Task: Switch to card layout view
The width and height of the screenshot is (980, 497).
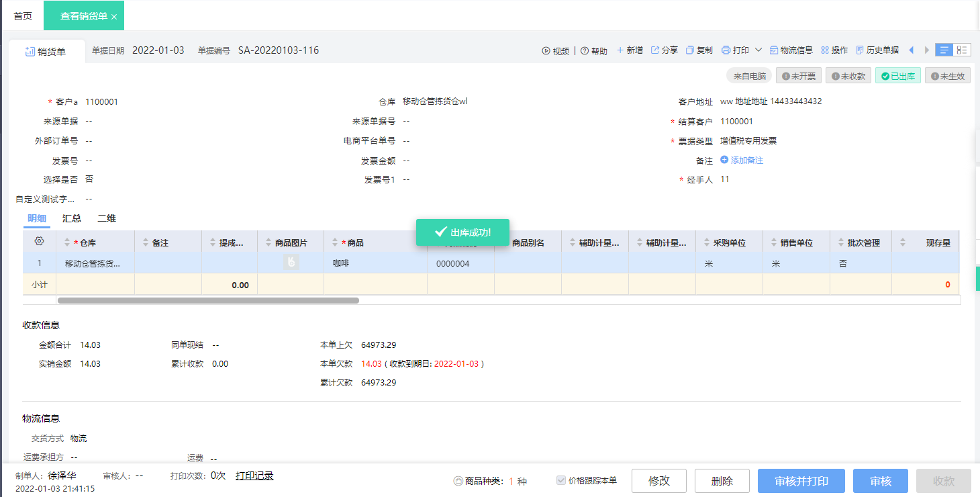Action: point(962,50)
